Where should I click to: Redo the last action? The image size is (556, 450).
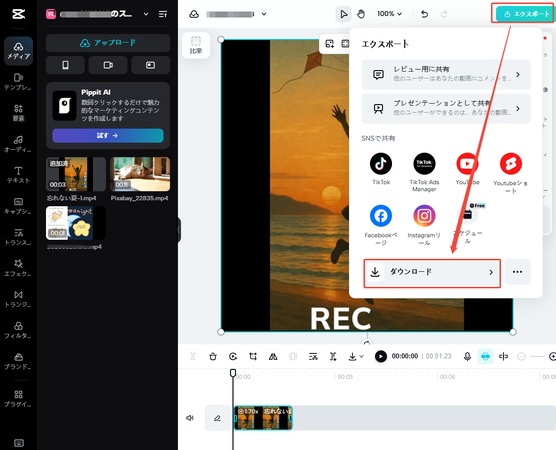[x=444, y=14]
